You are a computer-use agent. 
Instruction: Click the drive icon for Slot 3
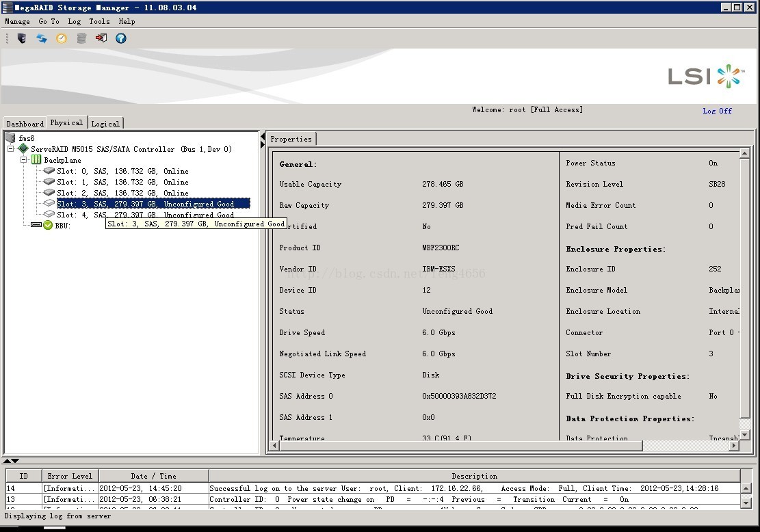[x=49, y=203]
